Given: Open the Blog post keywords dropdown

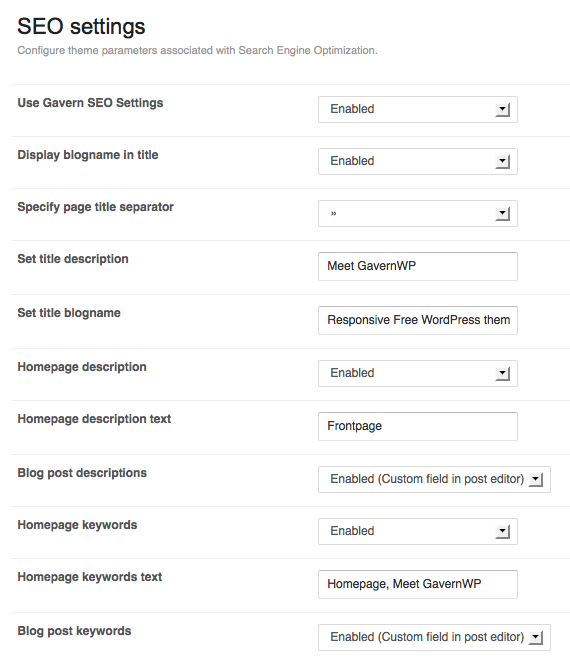Looking at the screenshot, I should tap(434, 637).
